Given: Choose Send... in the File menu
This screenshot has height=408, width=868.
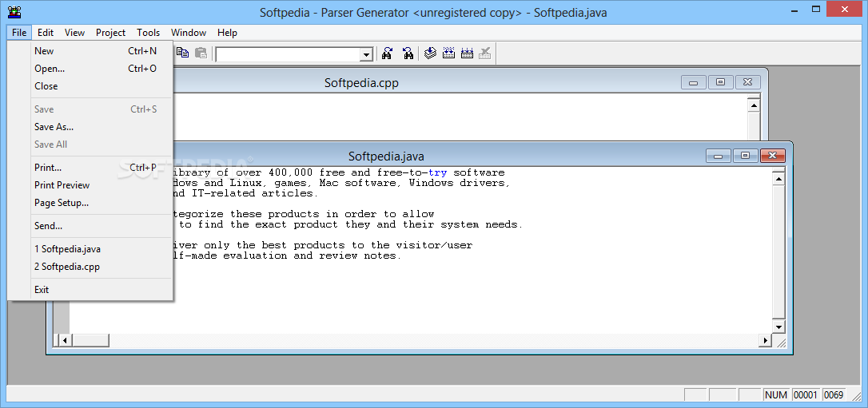Looking at the screenshot, I should click(x=90, y=226).
